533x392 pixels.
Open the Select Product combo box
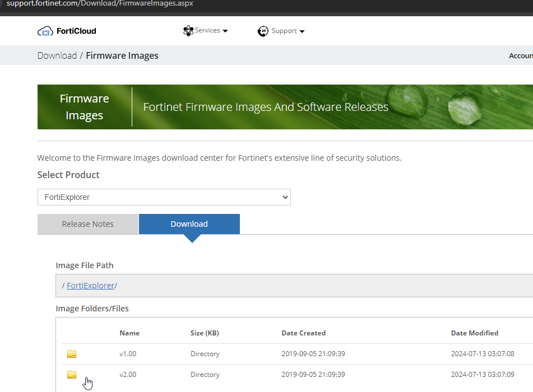[x=164, y=197]
